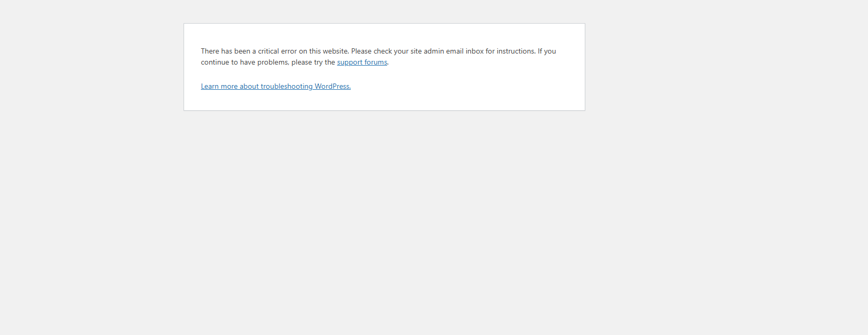Image resolution: width=868 pixels, height=335 pixels.
Task: Click the word 'There' starting the message
Action: [x=210, y=51]
